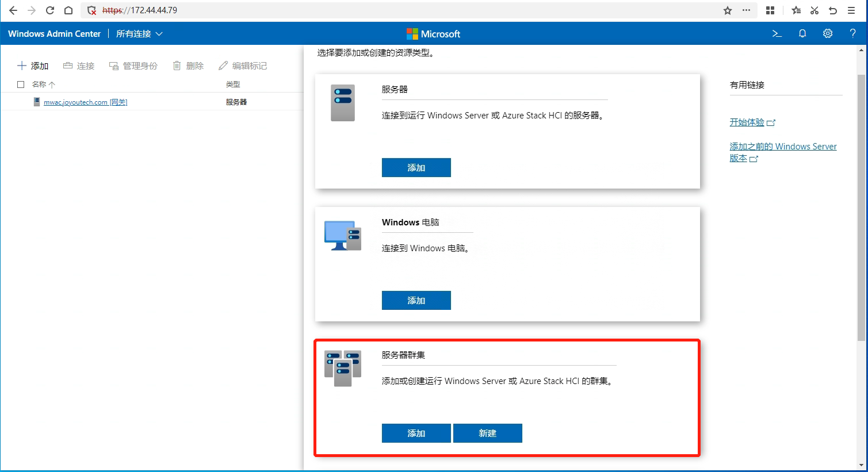868x472 pixels.
Task: Click the scrollbar up arrow
Action: click(861, 51)
